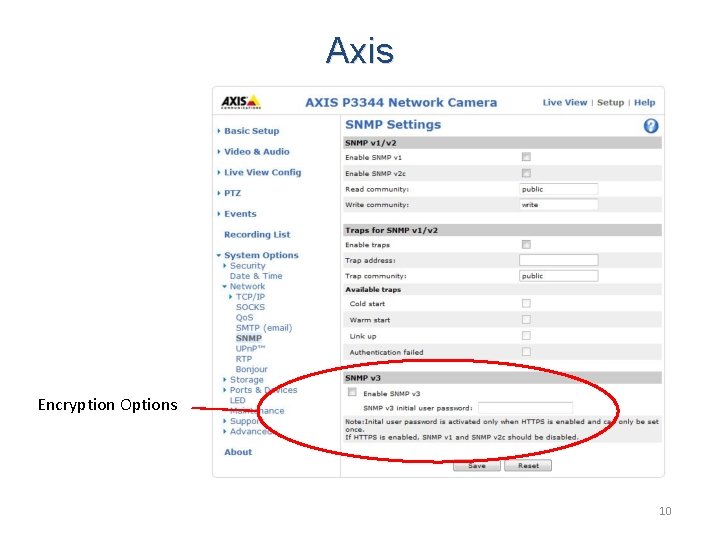The height and width of the screenshot is (540, 720).
Task: Open Live View Config menu
Action: coord(263,172)
